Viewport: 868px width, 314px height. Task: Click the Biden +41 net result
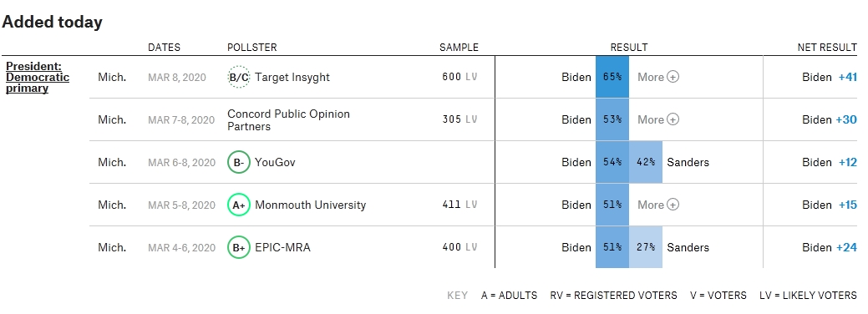click(x=830, y=77)
